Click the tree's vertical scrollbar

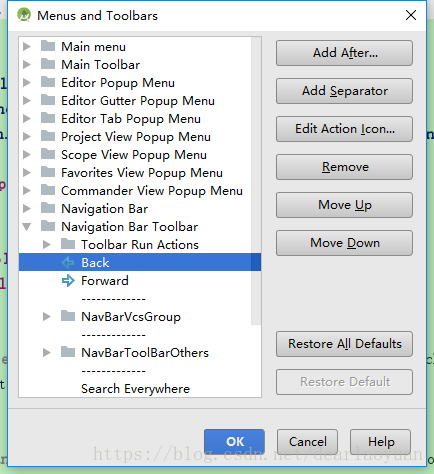(256, 180)
